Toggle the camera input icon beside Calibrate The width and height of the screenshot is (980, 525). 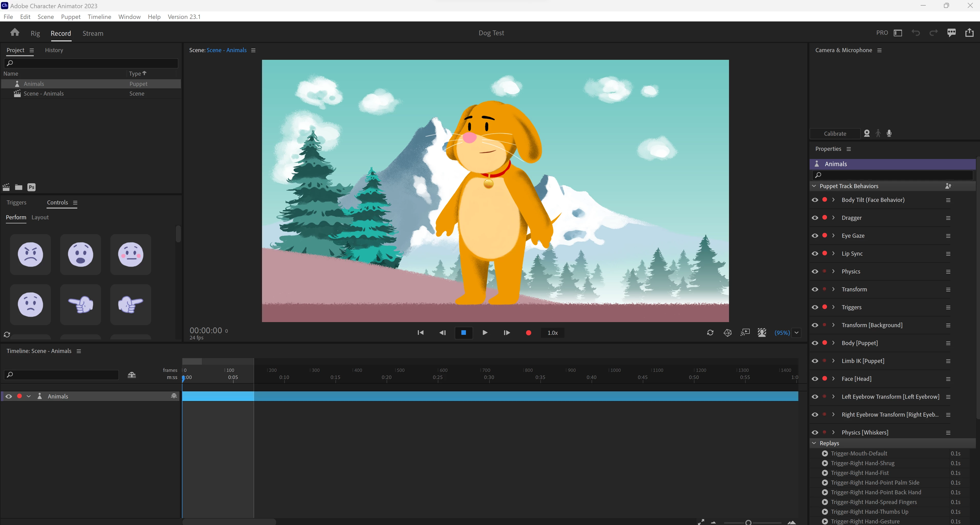click(x=867, y=133)
